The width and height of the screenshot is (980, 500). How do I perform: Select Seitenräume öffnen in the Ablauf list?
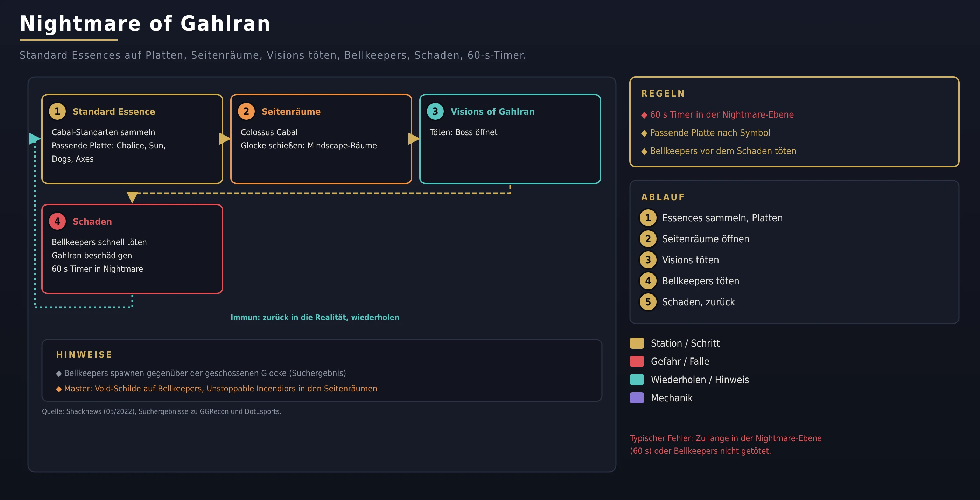point(706,239)
